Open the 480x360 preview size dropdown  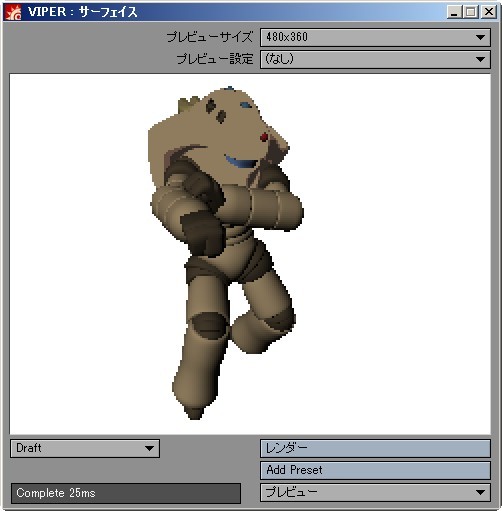point(375,37)
